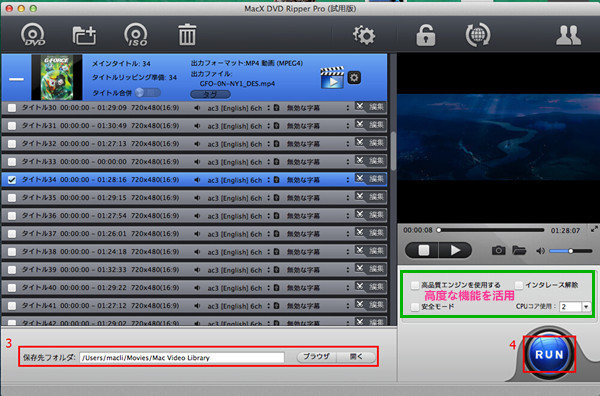
Task: Open ISO image loader icon
Action: 136,35
